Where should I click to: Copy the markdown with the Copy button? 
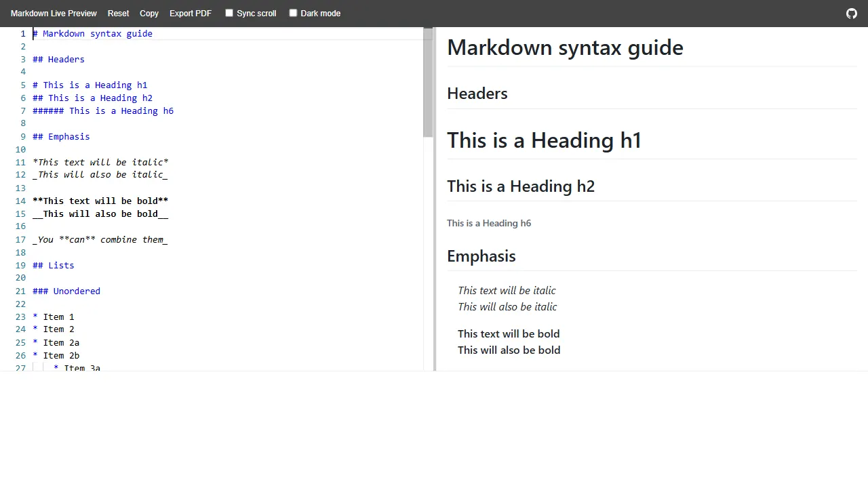(149, 14)
